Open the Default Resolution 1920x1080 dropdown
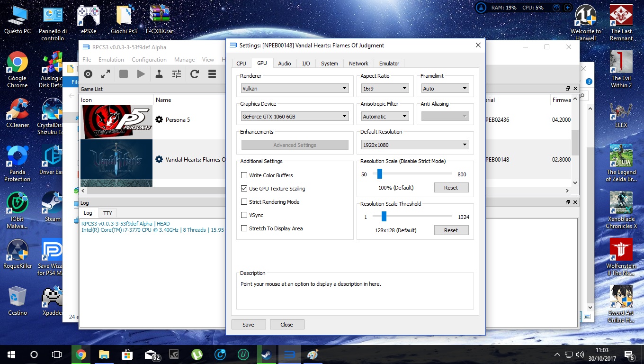 (x=415, y=145)
